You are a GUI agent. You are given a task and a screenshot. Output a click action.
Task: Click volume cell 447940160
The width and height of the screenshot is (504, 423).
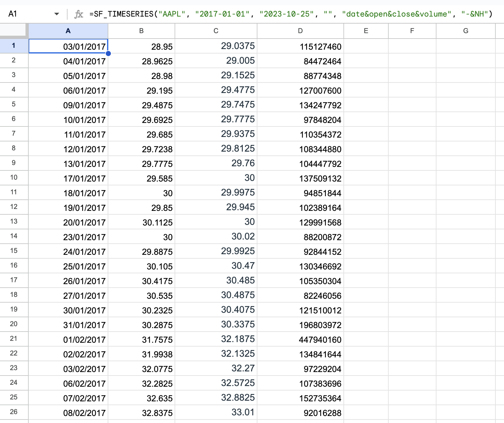(300, 339)
